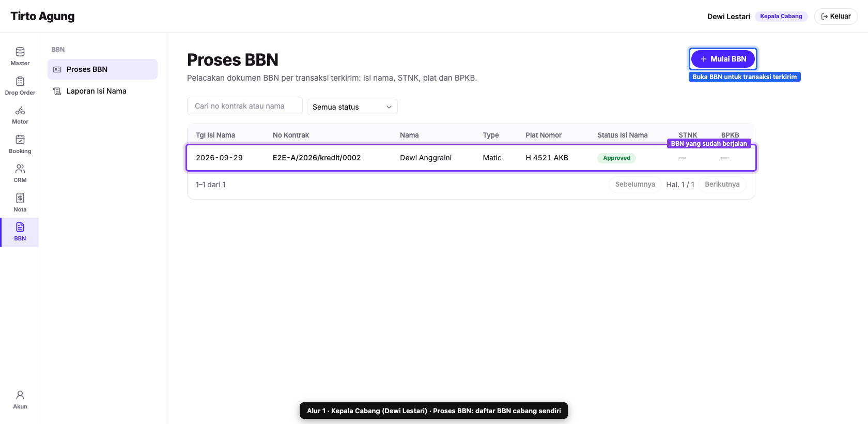Select contract E2E-A/2026/kredit/0002 cell
Image resolution: width=868 pixels, height=424 pixels.
point(317,158)
